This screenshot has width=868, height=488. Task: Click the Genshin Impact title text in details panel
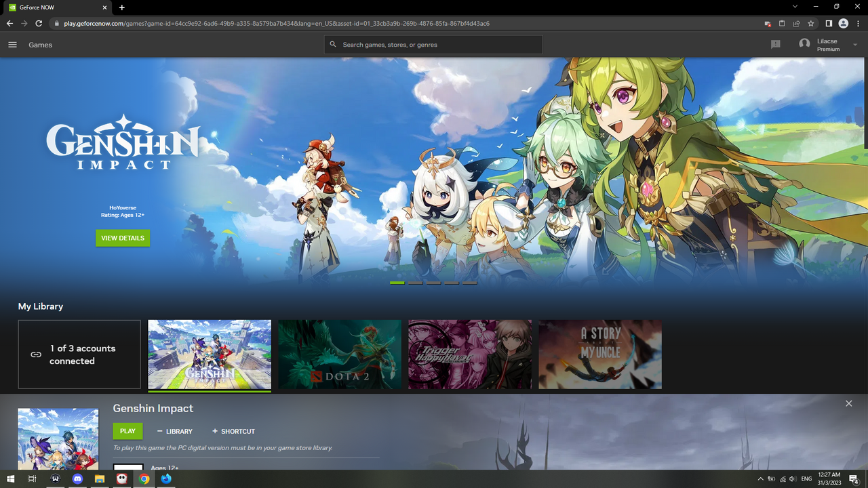coord(153,409)
